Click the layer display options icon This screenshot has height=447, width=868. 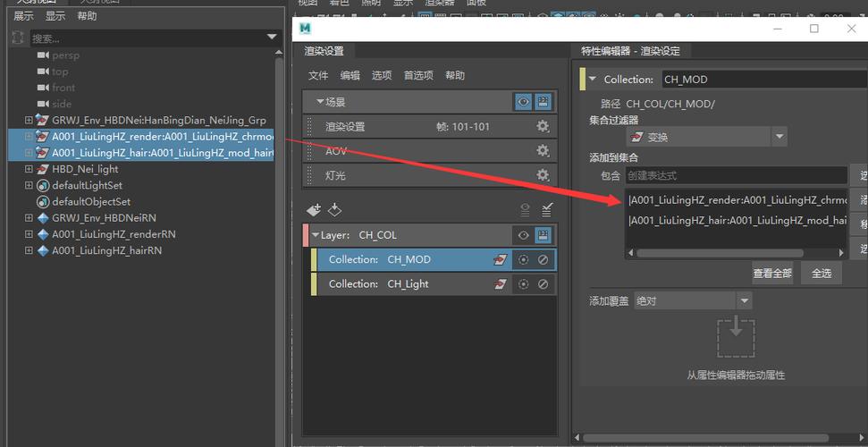[525, 210]
